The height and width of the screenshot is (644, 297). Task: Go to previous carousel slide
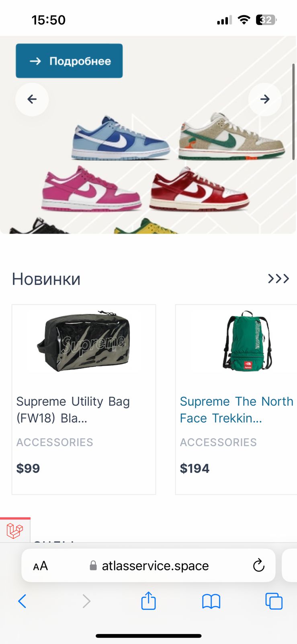click(x=32, y=99)
